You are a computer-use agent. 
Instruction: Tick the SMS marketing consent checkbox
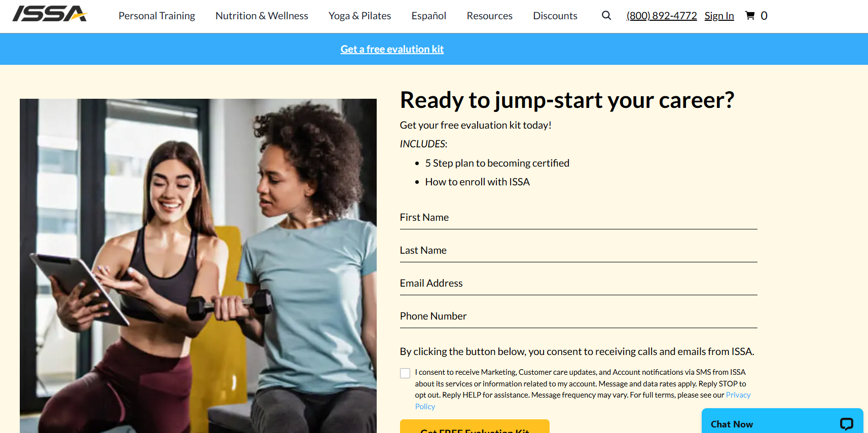click(x=405, y=373)
